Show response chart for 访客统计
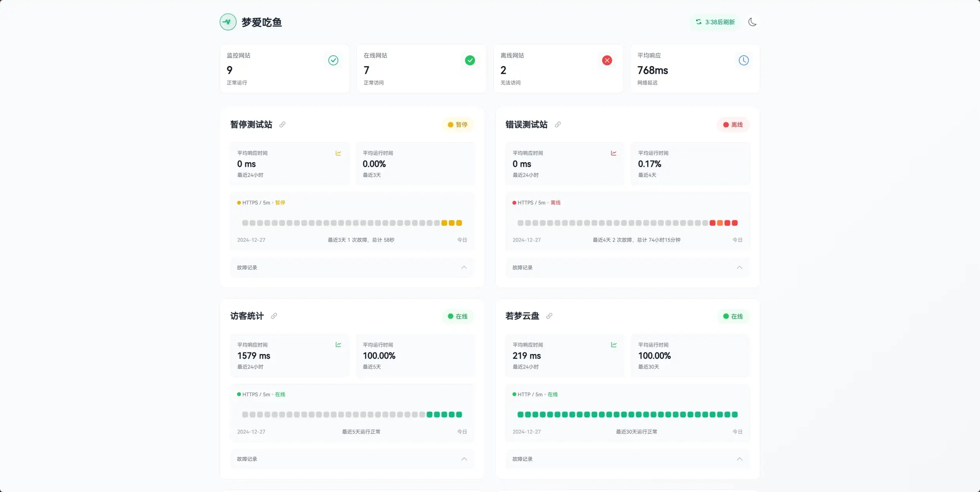Viewport: 980px width, 492px height. pos(338,344)
